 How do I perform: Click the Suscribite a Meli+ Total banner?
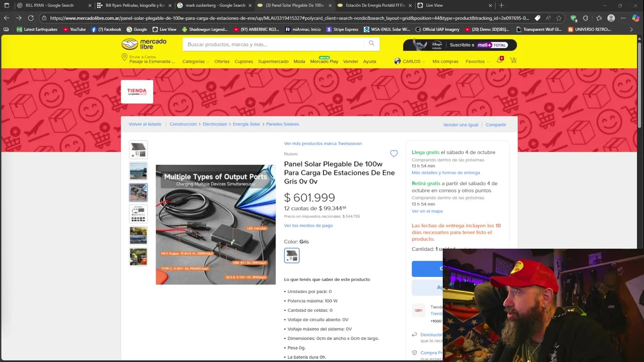(460, 45)
